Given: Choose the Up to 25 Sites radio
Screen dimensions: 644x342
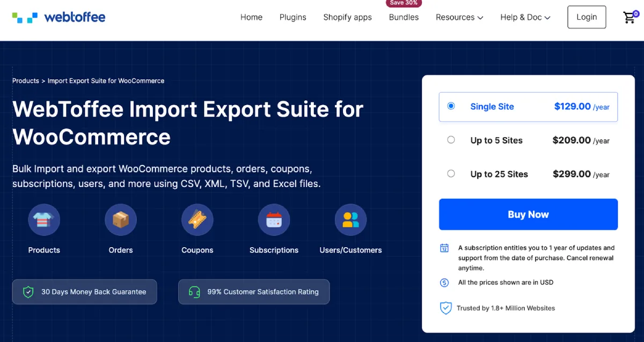Looking at the screenshot, I should point(451,174).
